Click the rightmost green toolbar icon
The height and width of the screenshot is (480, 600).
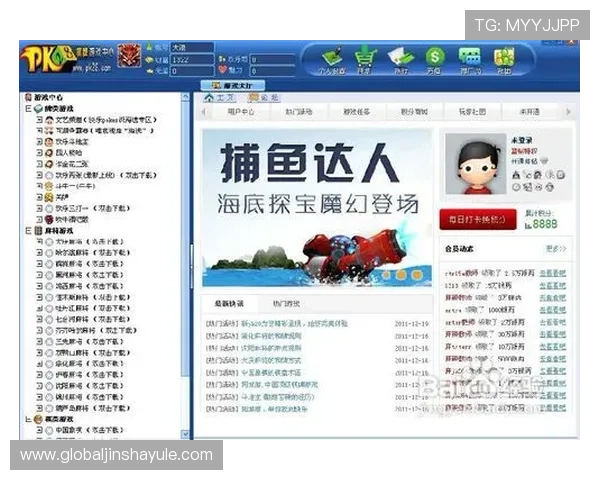click(503, 58)
